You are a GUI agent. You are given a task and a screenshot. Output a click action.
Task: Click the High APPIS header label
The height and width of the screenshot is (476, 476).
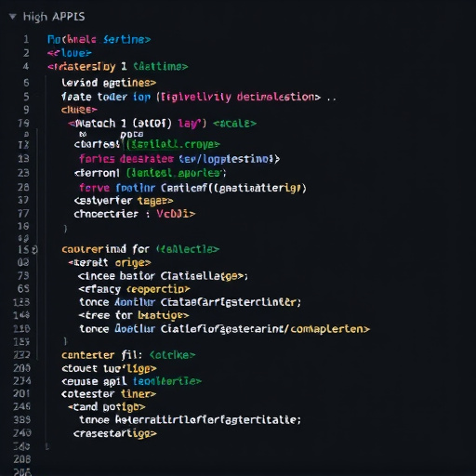54,17
